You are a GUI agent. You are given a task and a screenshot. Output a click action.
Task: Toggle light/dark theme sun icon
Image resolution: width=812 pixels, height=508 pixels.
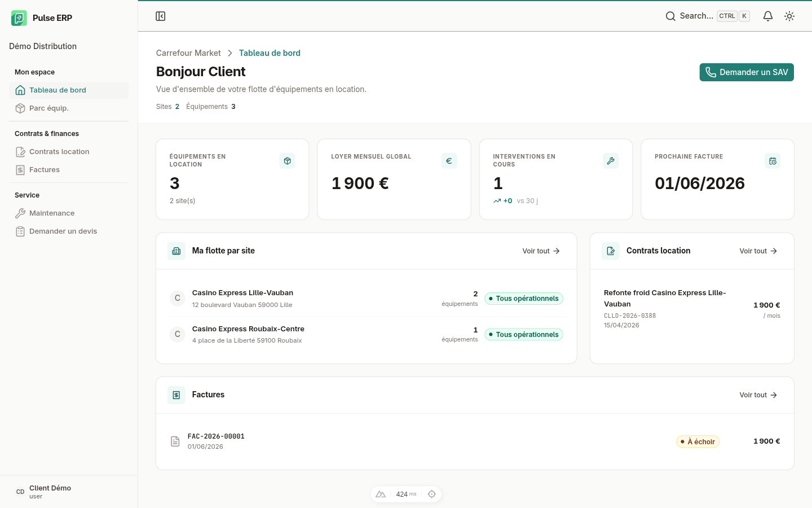789,16
